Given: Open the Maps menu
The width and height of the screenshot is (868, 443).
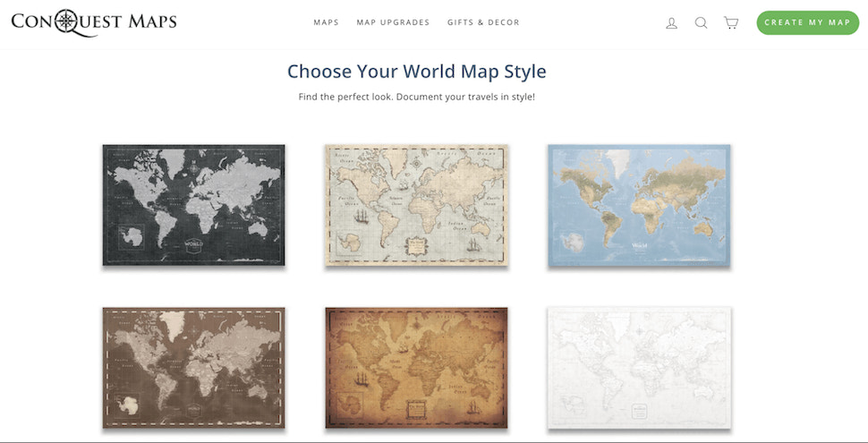Looking at the screenshot, I should click(326, 22).
